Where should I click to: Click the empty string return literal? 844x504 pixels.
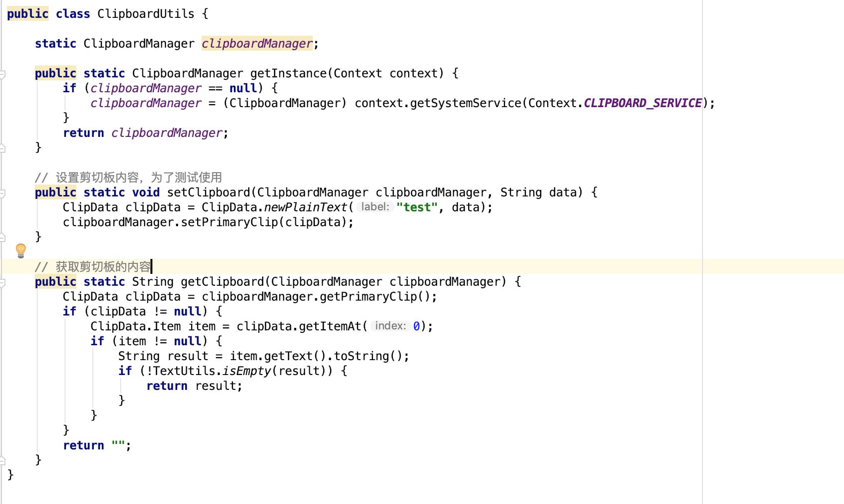click(118, 445)
